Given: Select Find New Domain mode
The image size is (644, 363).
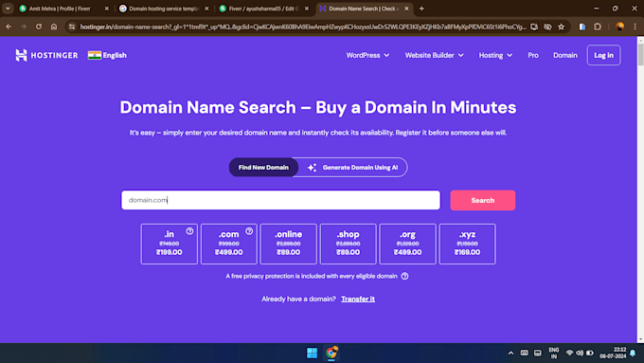Looking at the screenshot, I should coord(263,168).
